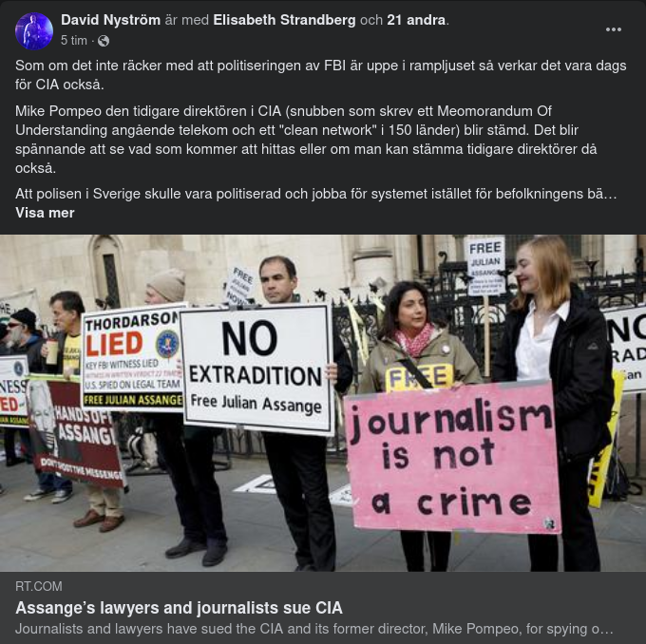Image resolution: width=646 pixels, height=644 pixels.
Task: Click the 'FREE JULIAN ASSANGE' sign on pole
Action: [x=486, y=266]
